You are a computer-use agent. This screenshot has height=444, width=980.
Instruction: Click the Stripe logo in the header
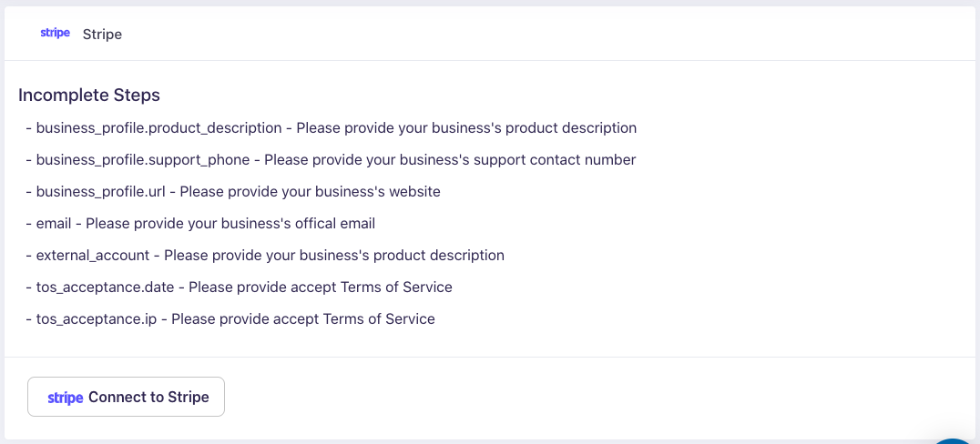pos(55,34)
